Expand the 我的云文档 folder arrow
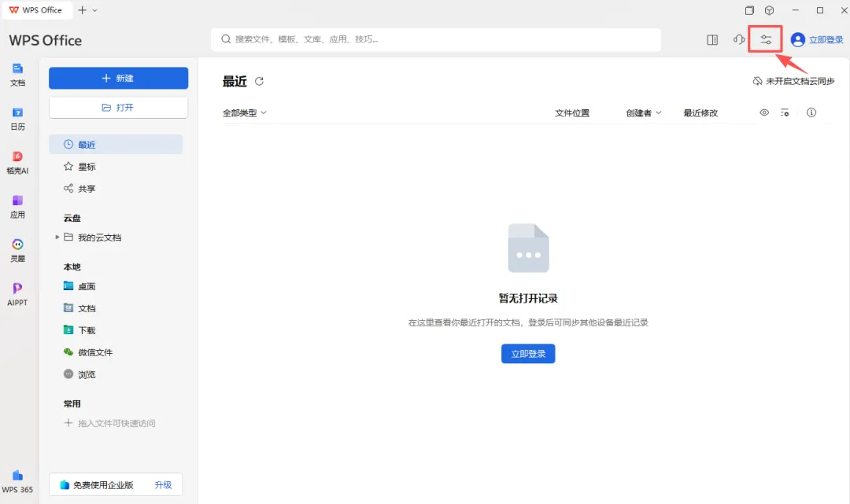The height and width of the screenshot is (504, 850). (x=57, y=237)
